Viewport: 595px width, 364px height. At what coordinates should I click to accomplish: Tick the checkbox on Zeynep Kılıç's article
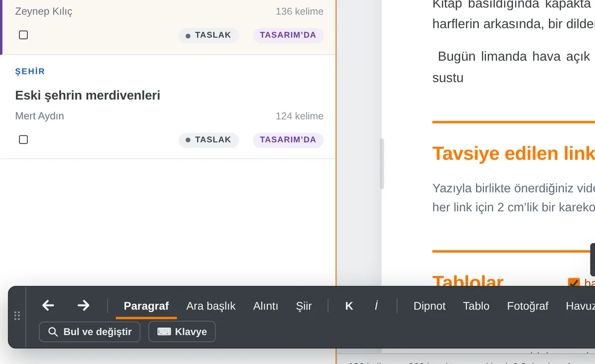[x=23, y=35]
